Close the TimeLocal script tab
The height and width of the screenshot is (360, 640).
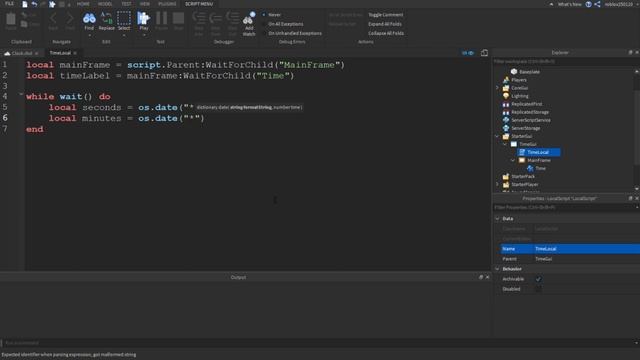click(x=75, y=53)
